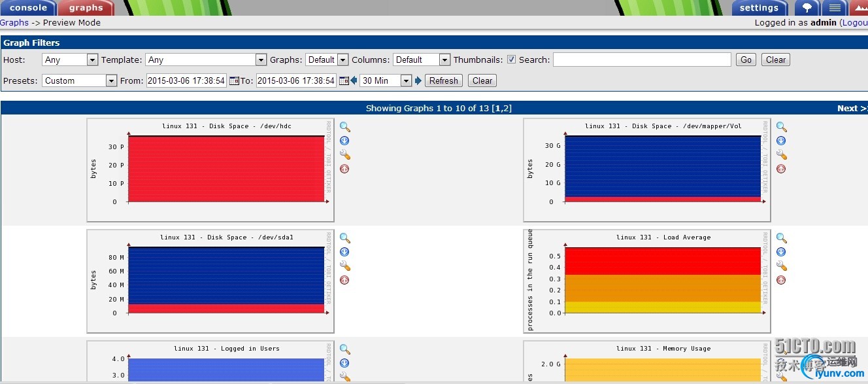
Task: Click red up arrow beside /dev/sda1 graph
Action: tap(344, 280)
